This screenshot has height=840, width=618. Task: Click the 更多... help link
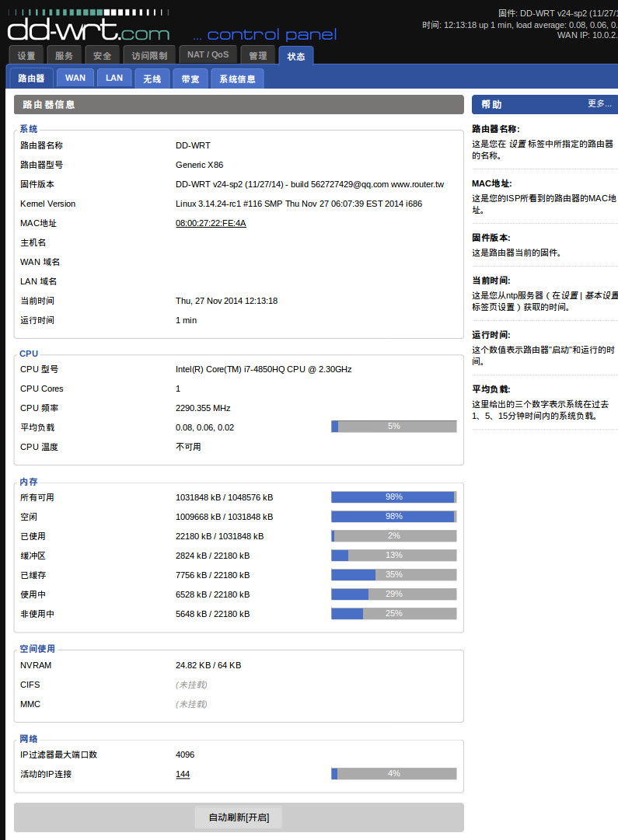[x=599, y=103]
